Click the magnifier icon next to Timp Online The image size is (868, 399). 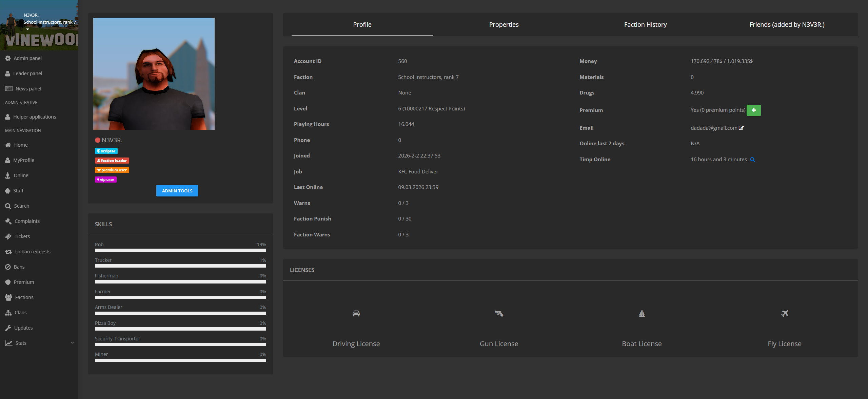752,160
